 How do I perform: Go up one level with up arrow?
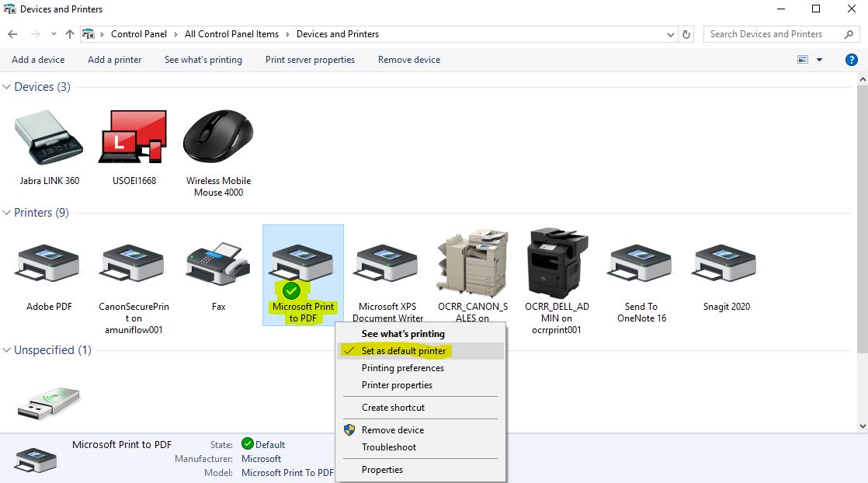70,34
